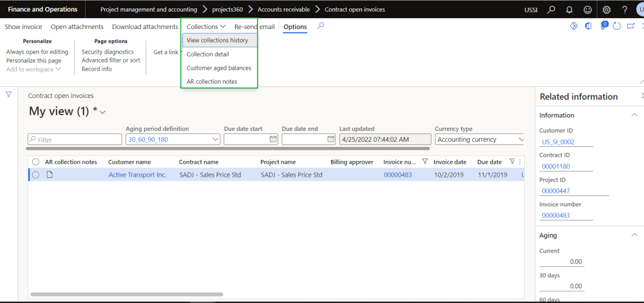The height and width of the screenshot is (303, 644).
Task: Switch to the Options tab
Action: tap(295, 26)
